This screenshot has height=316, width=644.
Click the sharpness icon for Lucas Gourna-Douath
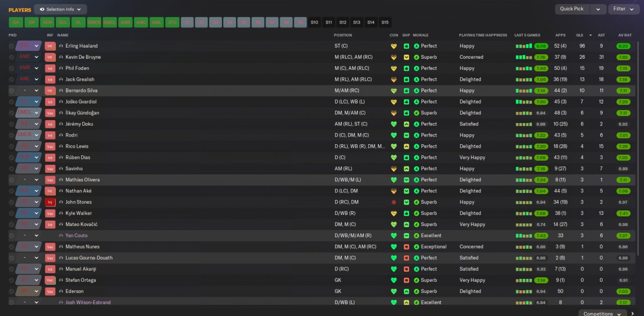(x=406, y=258)
